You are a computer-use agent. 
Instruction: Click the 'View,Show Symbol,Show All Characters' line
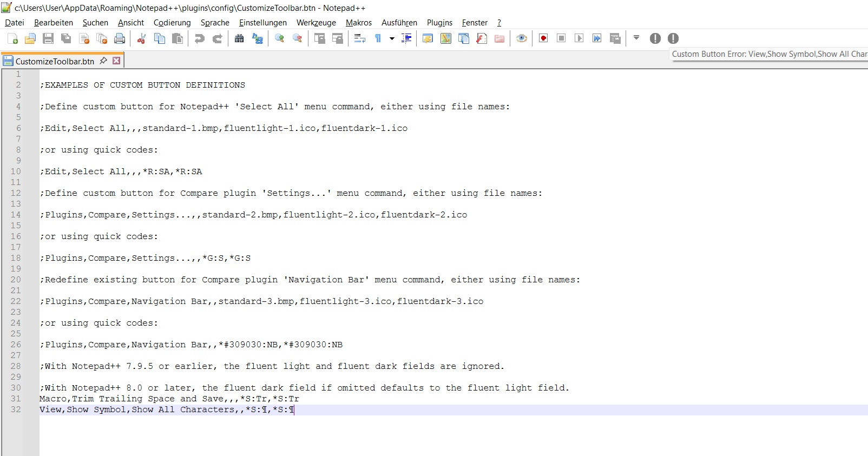[167, 409]
